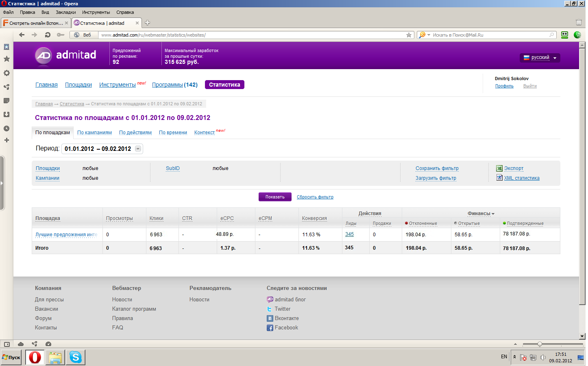Click the Профиль link
Screen dimensions: 588x366
(504, 86)
